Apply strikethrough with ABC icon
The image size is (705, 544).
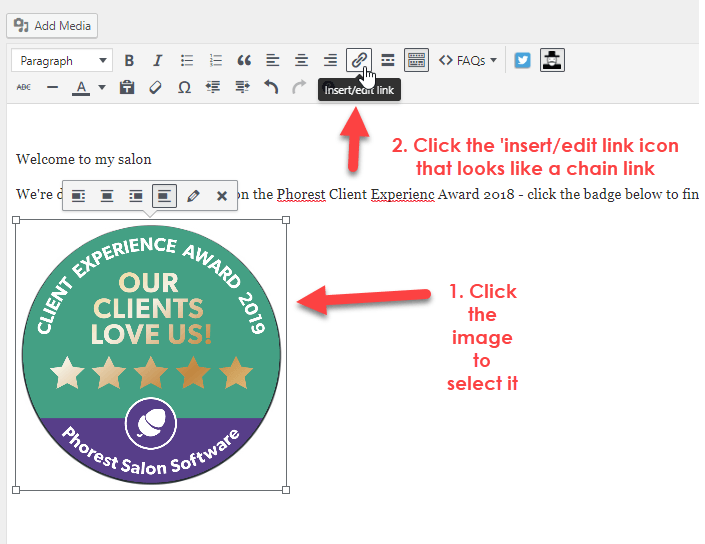point(24,87)
